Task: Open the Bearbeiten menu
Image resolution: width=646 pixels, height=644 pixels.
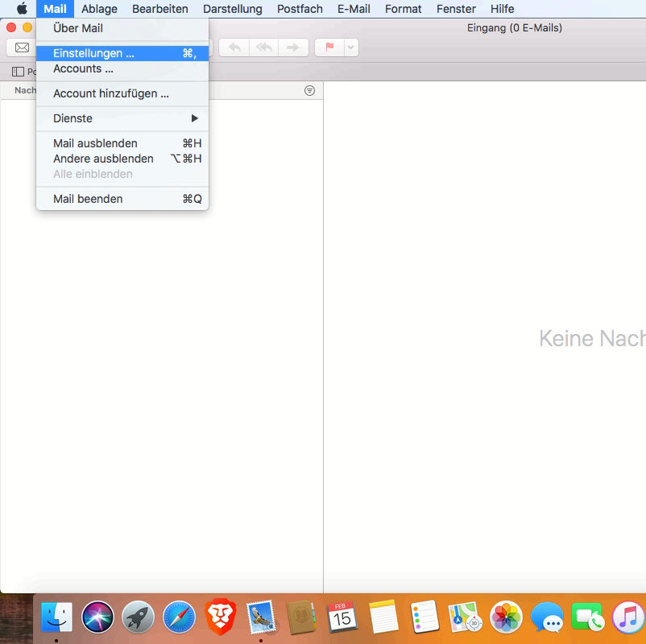Action: (159, 9)
